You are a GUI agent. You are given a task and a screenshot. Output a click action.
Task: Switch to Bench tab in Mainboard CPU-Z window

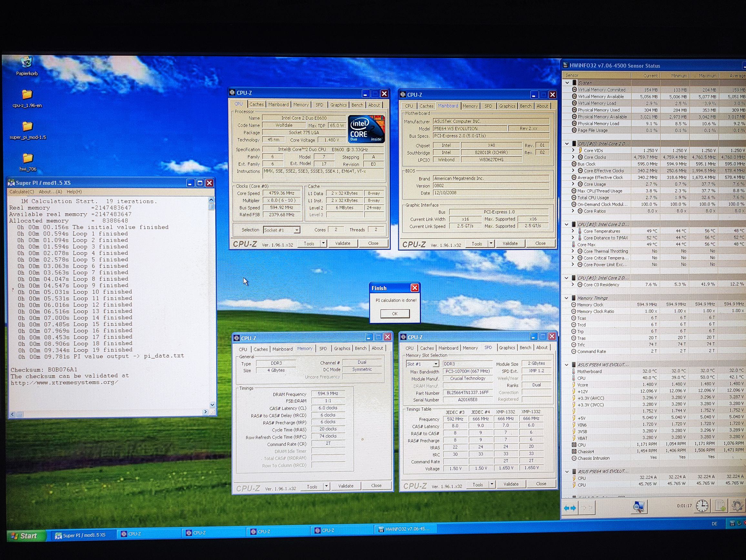click(525, 106)
